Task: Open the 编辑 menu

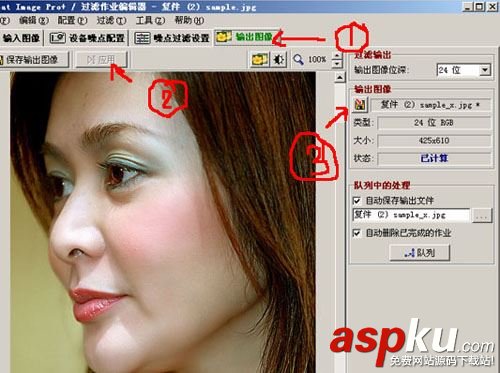Action: [x=34, y=21]
